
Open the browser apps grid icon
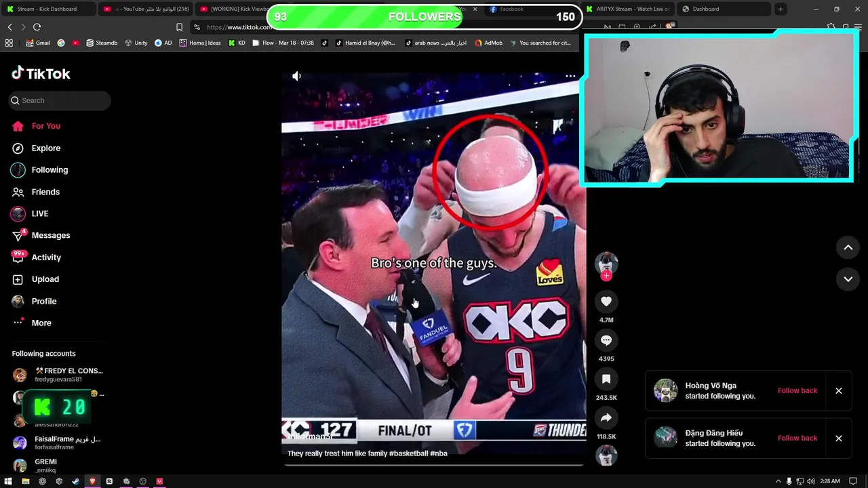click(9, 43)
